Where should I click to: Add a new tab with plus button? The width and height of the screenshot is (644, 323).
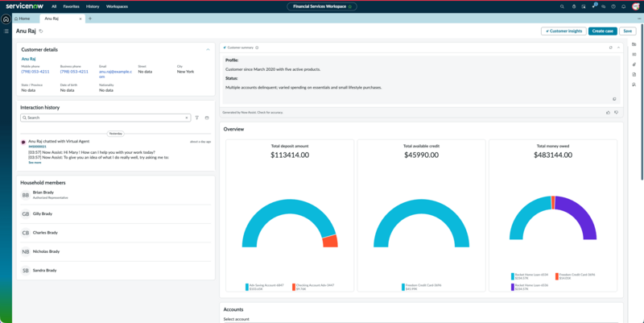(x=90, y=19)
